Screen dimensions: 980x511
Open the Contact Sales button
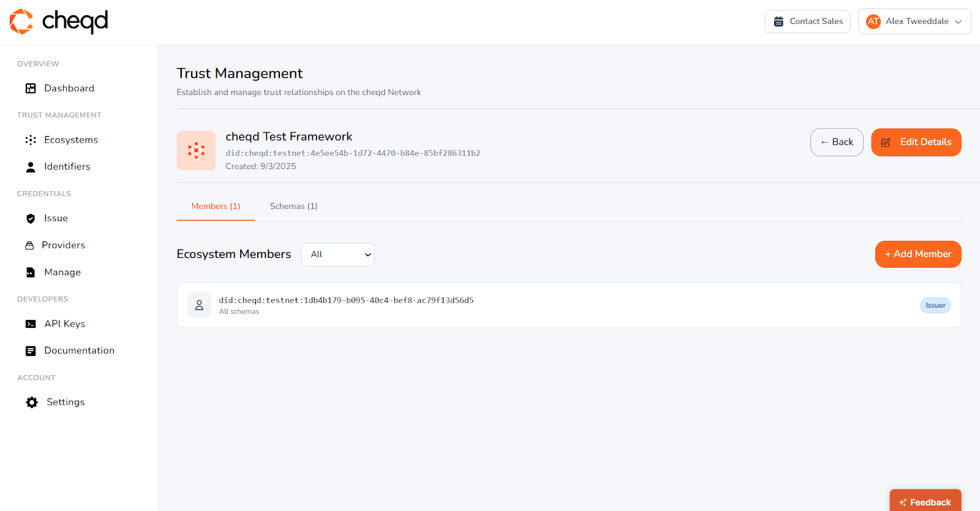click(807, 21)
